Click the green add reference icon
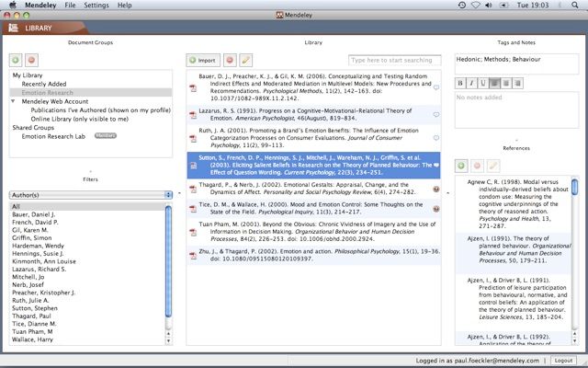Screen dimensions: 588x368 point(461,166)
